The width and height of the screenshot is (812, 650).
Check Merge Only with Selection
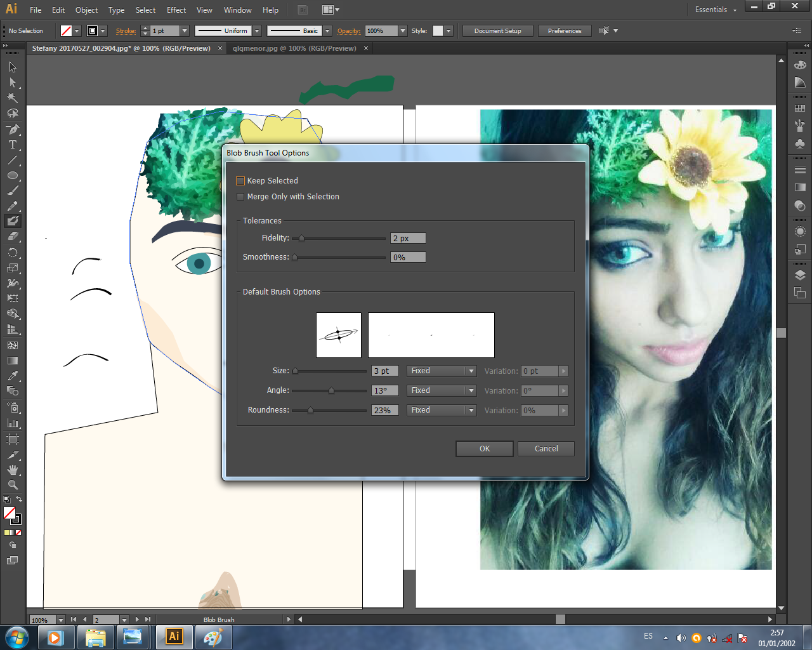[x=240, y=197]
